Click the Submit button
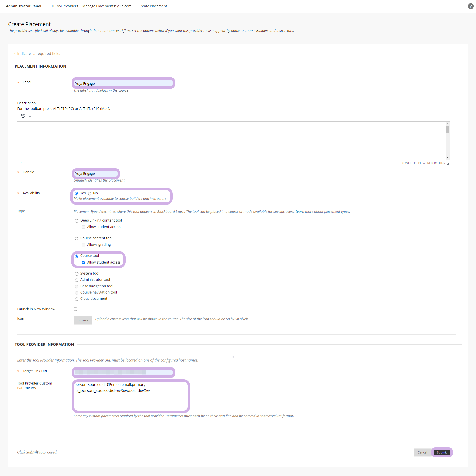476x476 pixels. [x=442, y=452]
